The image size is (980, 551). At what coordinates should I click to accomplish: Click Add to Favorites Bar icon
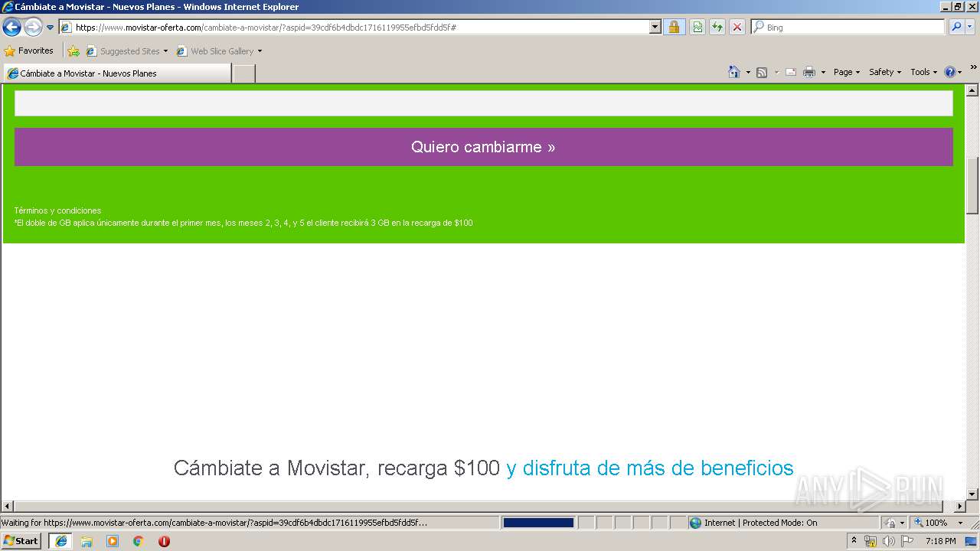point(73,51)
